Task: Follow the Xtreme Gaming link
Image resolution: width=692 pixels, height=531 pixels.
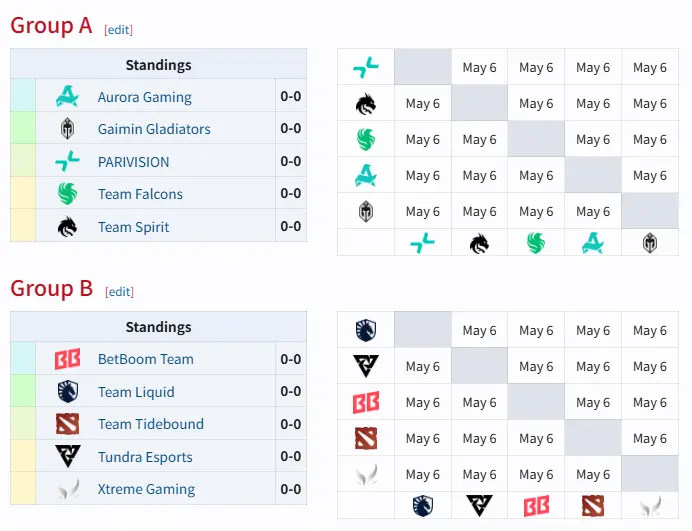Action: pos(147,490)
